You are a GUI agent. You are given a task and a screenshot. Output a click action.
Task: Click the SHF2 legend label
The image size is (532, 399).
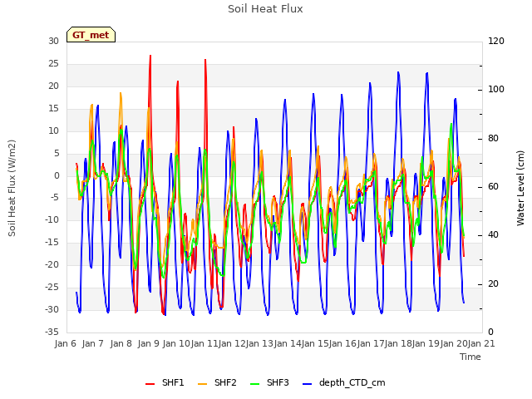pos(225,382)
